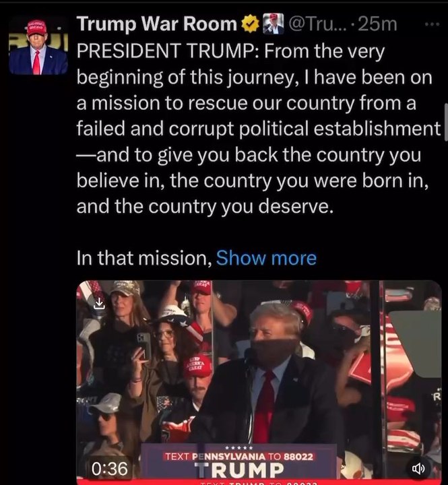
Task: Click the 'In that mission,' text line
Action: [x=144, y=257]
